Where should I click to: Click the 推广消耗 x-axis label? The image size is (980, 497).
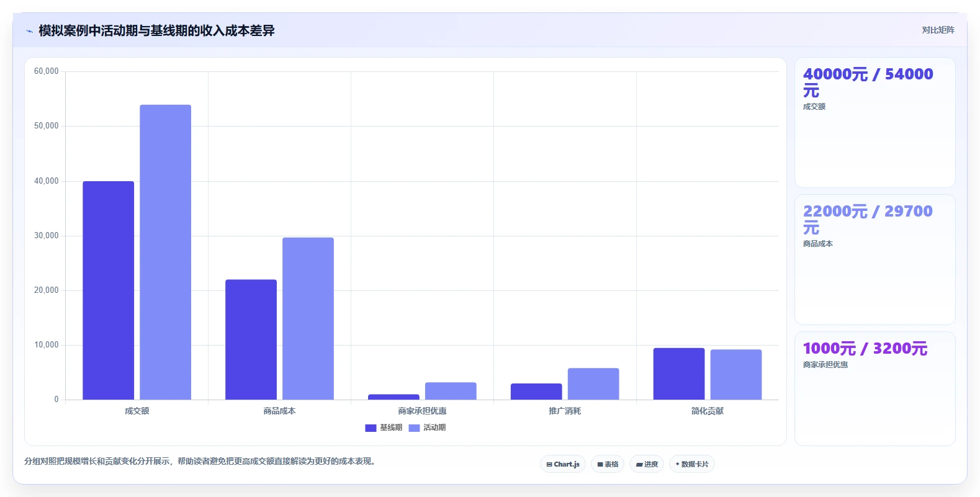(x=565, y=411)
